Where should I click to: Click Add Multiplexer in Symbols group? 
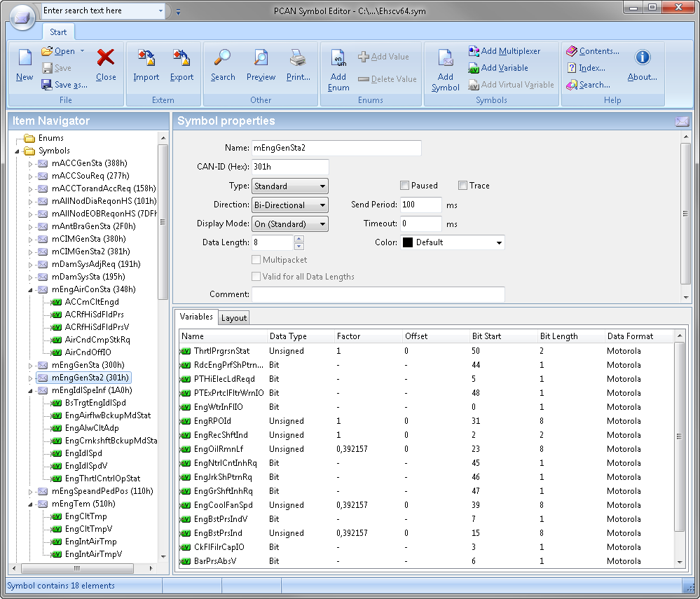coord(505,51)
